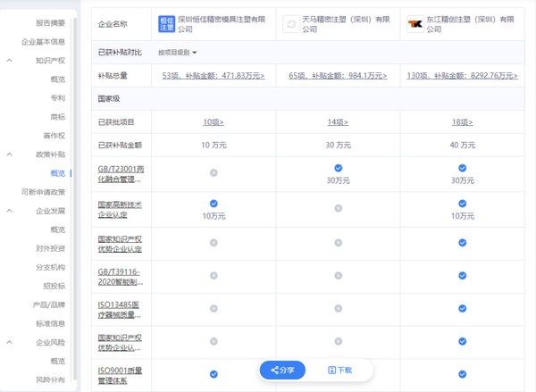Collapse the 企业发展 sidebar section
The image size is (536, 392).
click(x=9, y=211)
